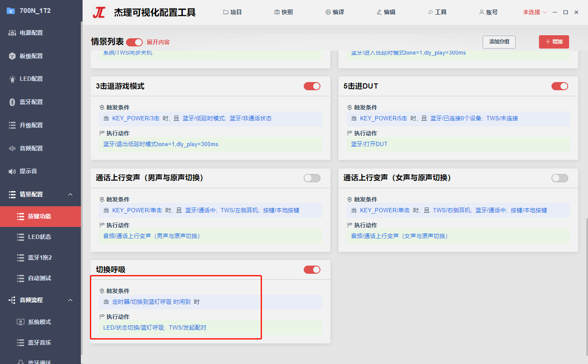Click the JL logo in the title bar
The width and height of the screenshot is (588, 364).
(x=99, y=12)
